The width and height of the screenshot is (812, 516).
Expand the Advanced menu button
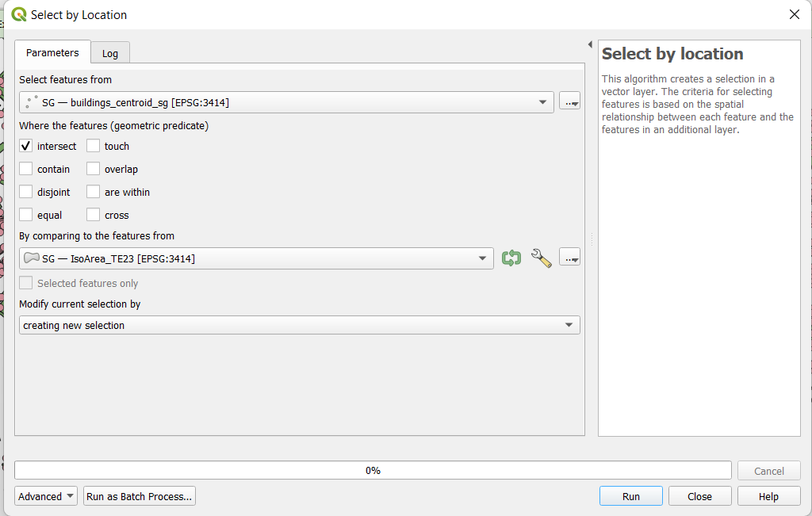point(46,496)
